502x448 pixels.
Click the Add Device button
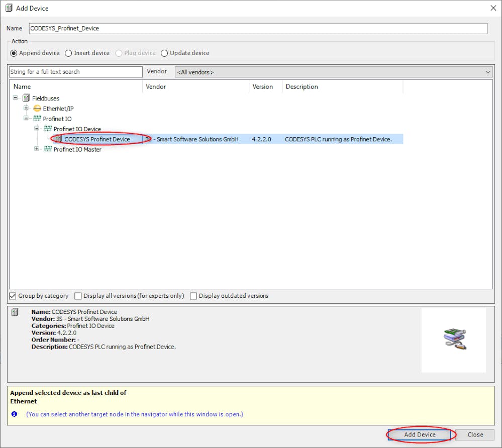(420, 434)
